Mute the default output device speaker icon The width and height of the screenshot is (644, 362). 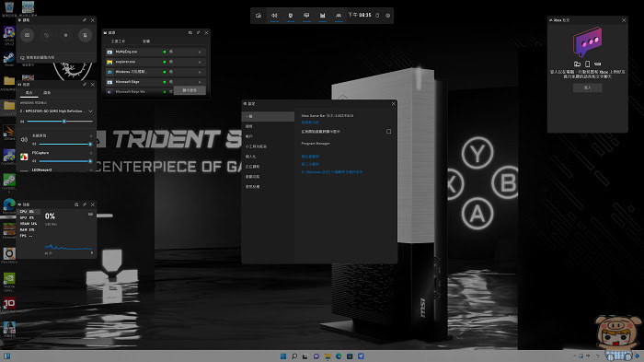coord(22,122)
